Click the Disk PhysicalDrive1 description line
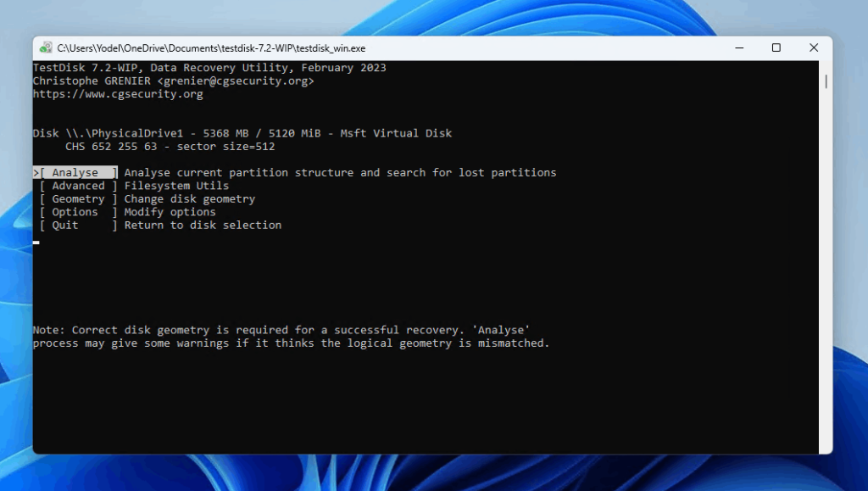This screenshot has height=491, width=868. click(x=242, y=133)
